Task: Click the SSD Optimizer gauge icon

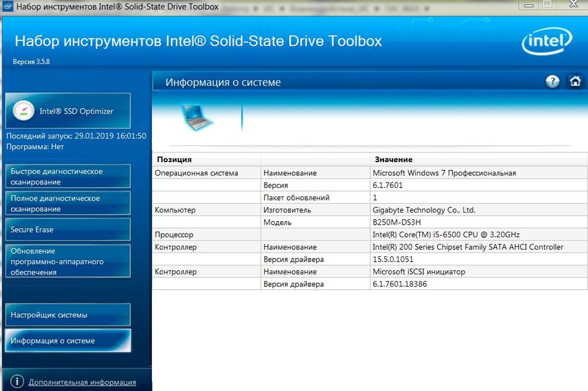Action: coord(23,111)
